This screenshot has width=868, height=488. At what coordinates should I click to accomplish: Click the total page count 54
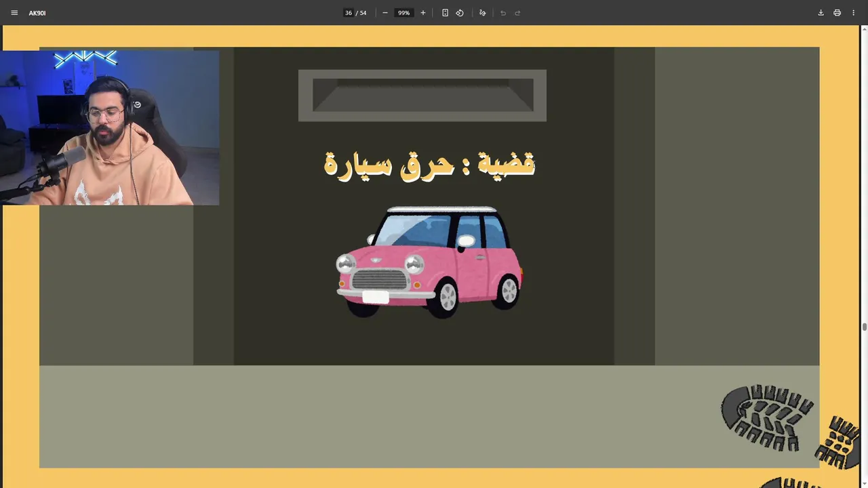(x=363, y=13)
